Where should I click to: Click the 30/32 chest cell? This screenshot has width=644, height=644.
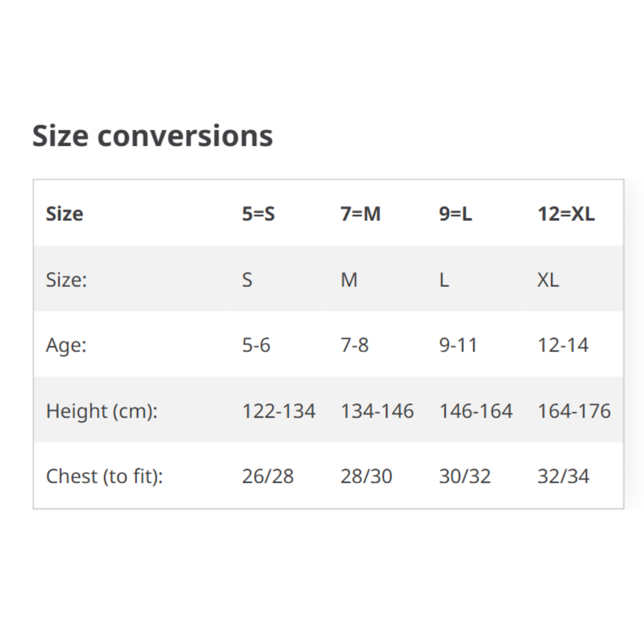pyautogui.click(x=465, y=477)
